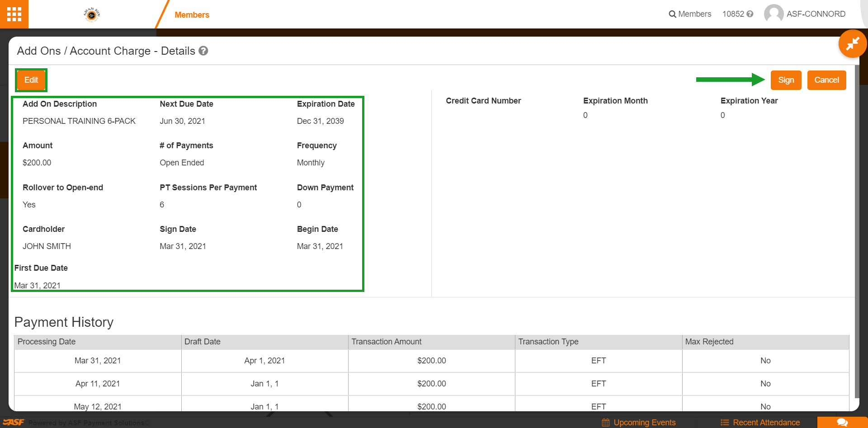Viewport: 868px width, 428px height.
Task: Click JOHN SMITH cardholder value
Action: click(47, 246)
